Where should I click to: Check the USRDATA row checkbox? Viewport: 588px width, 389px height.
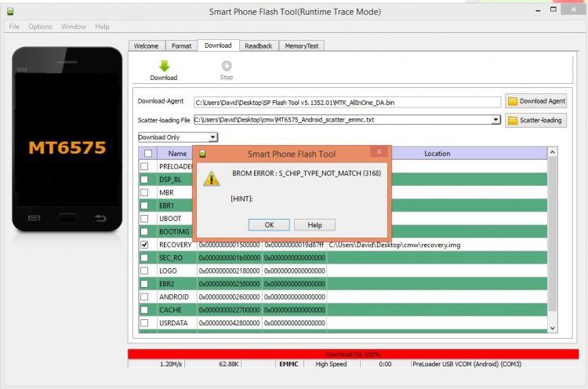tap(144, 322)
